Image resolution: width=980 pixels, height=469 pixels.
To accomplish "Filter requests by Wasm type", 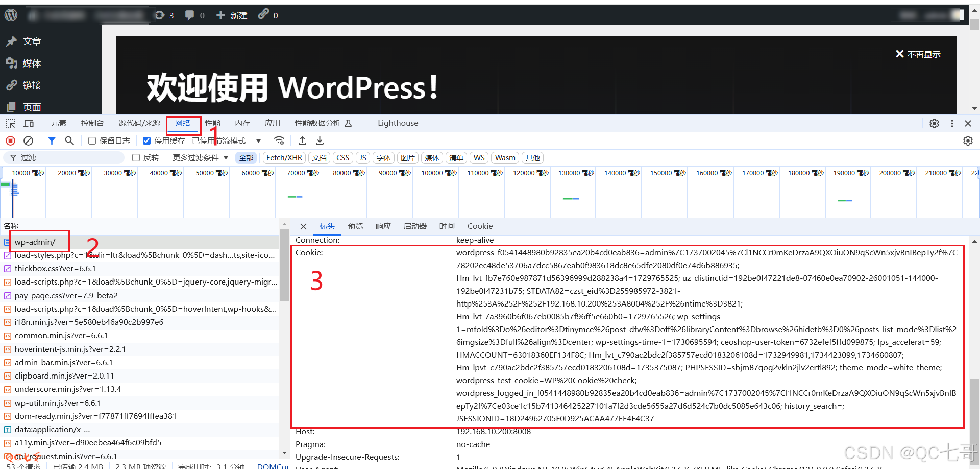I will pyautogui.click(x=505, y=158).
